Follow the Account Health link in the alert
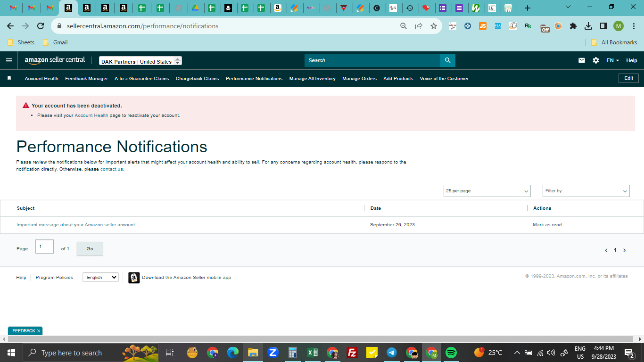 [91, 115]
